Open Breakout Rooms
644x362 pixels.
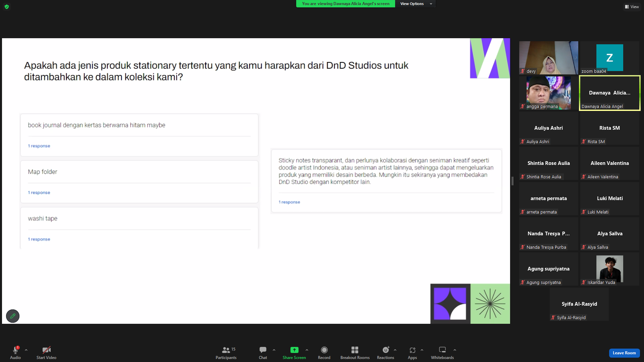(x=355, y=353)
